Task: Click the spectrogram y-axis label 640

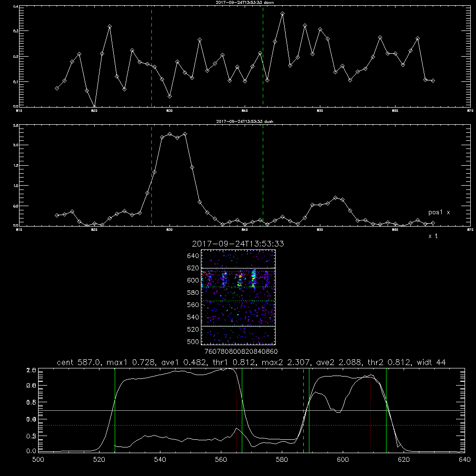Action: (x=193, y=256)
